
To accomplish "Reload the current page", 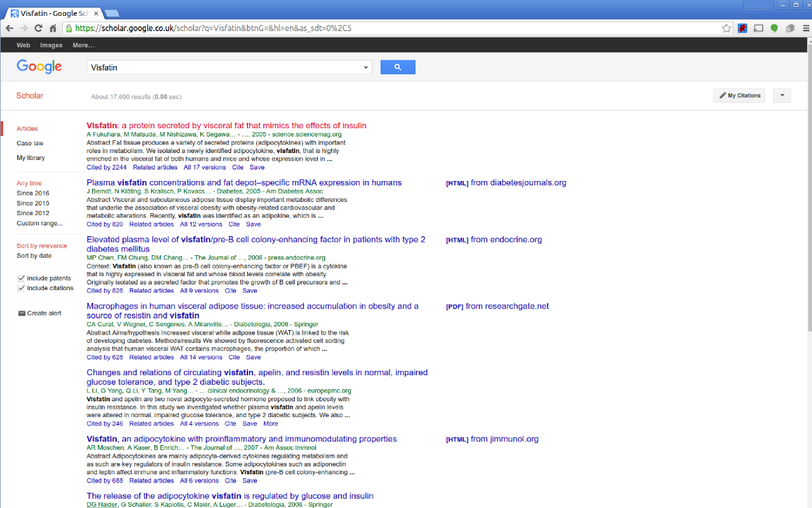I will 38,28.
